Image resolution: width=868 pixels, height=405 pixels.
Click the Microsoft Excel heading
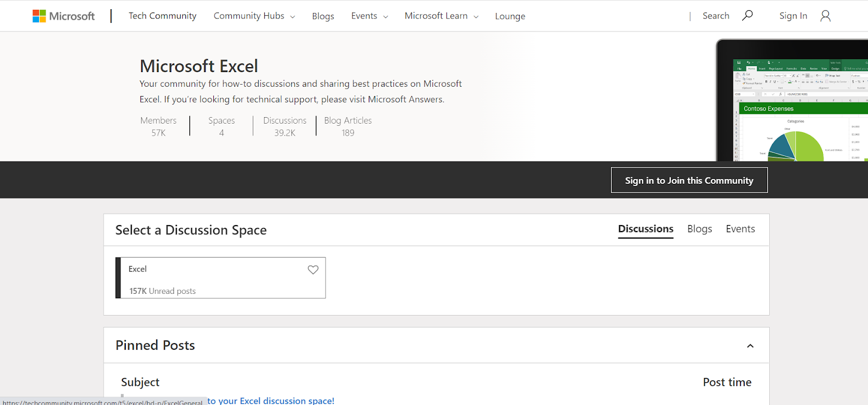pos(199,66)
